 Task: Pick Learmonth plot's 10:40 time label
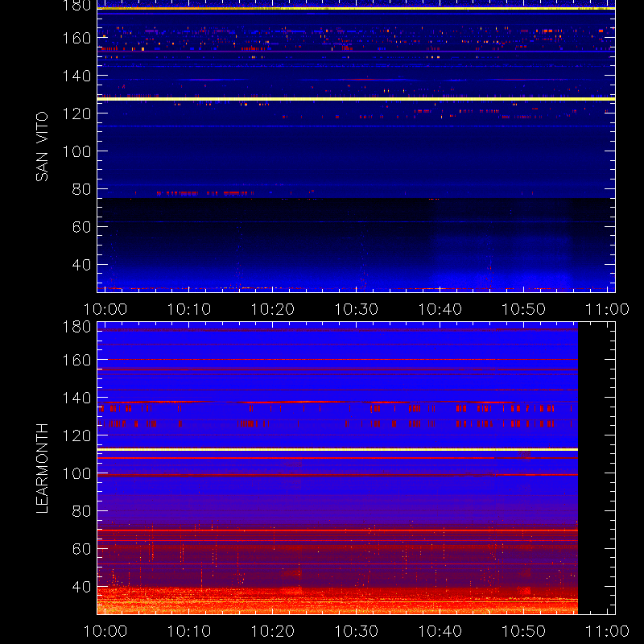tap(440, 631)
